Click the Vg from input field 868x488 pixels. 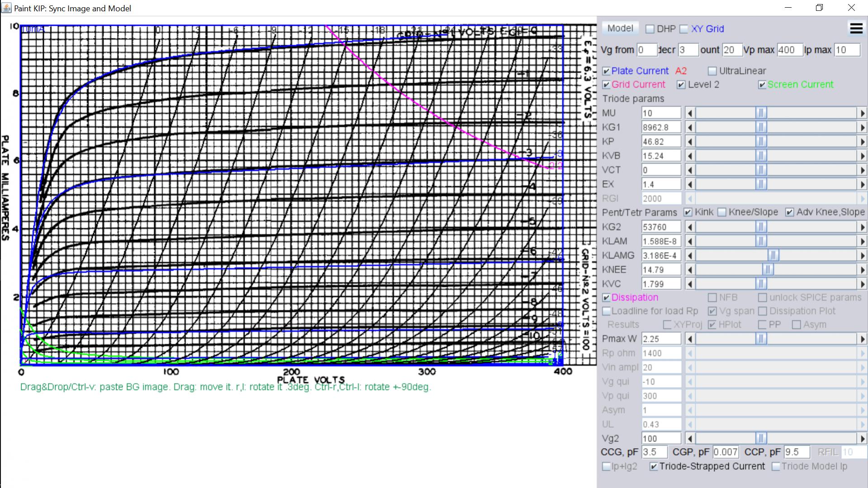(x=647, y=50)
